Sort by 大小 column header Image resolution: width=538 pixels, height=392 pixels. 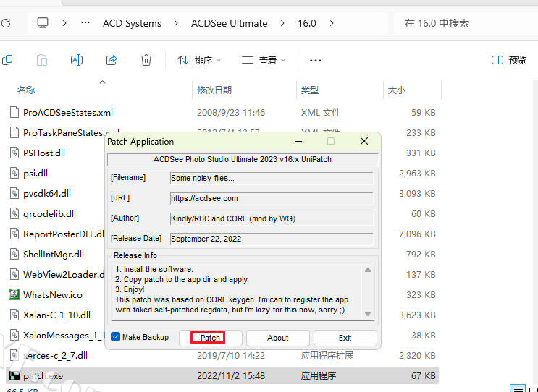pos(397,90)
